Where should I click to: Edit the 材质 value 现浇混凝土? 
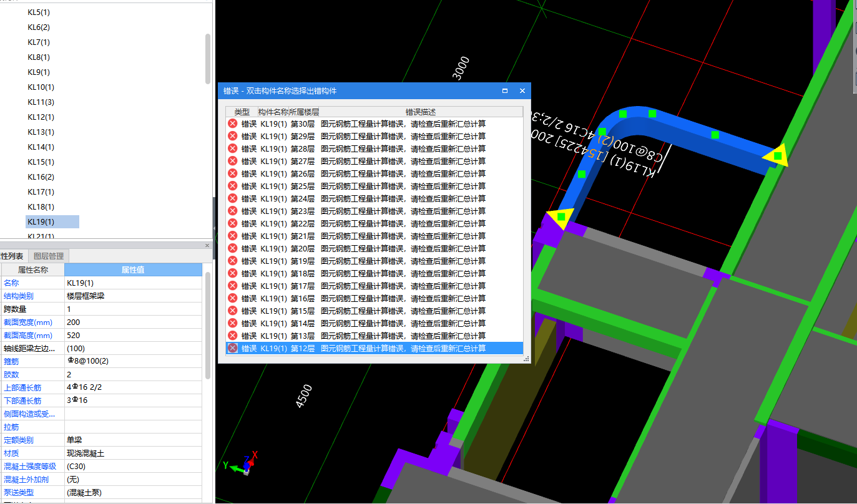133,453
